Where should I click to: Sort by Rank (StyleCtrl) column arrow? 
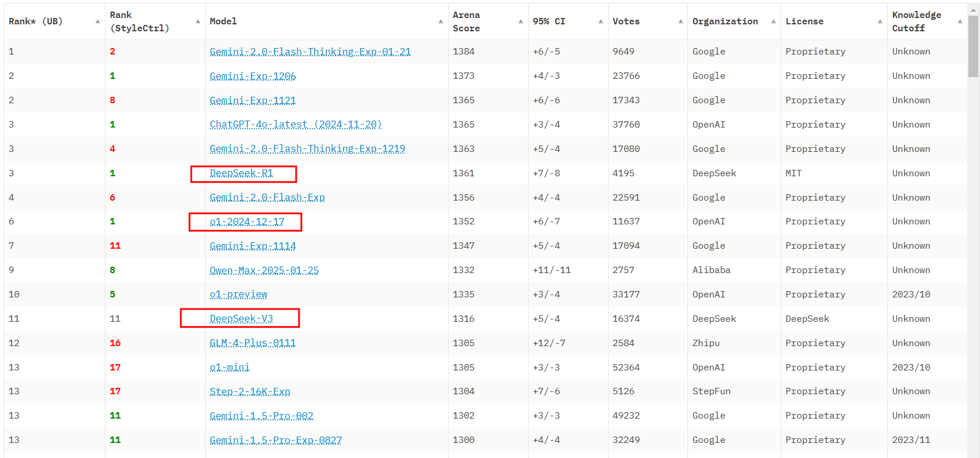[198, 21]
